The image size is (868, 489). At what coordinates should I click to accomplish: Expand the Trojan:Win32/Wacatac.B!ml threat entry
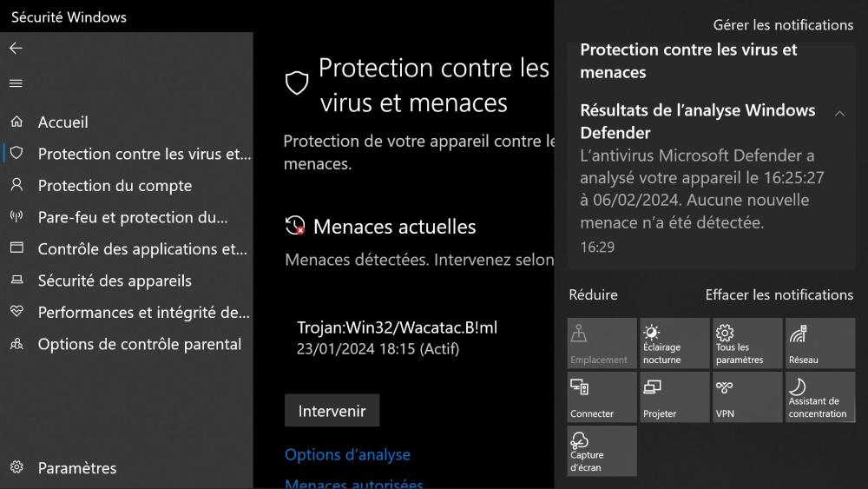pos(397,338)
